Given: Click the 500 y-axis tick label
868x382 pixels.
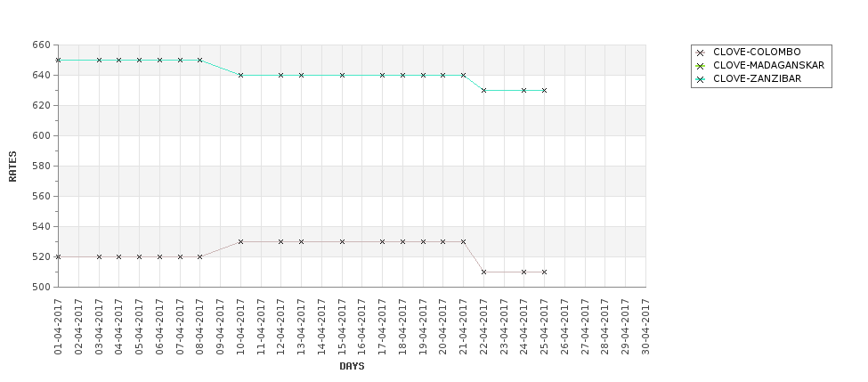Looking at the screenshot, I should point(42,287).
